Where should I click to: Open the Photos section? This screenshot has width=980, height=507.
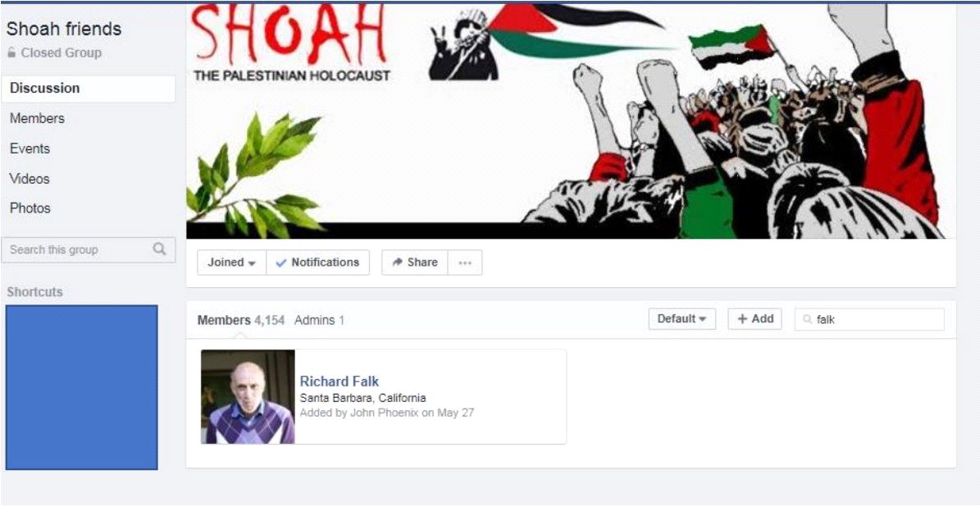point(88,208)
